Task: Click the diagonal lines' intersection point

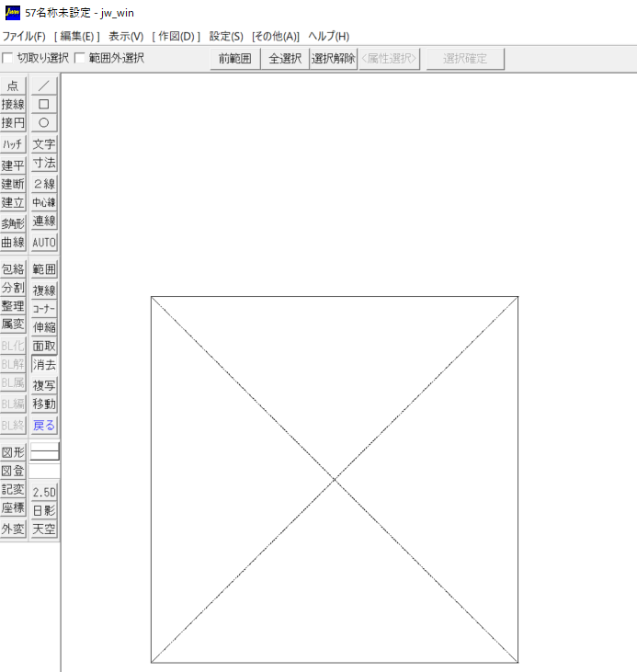Action: (335, 480)
